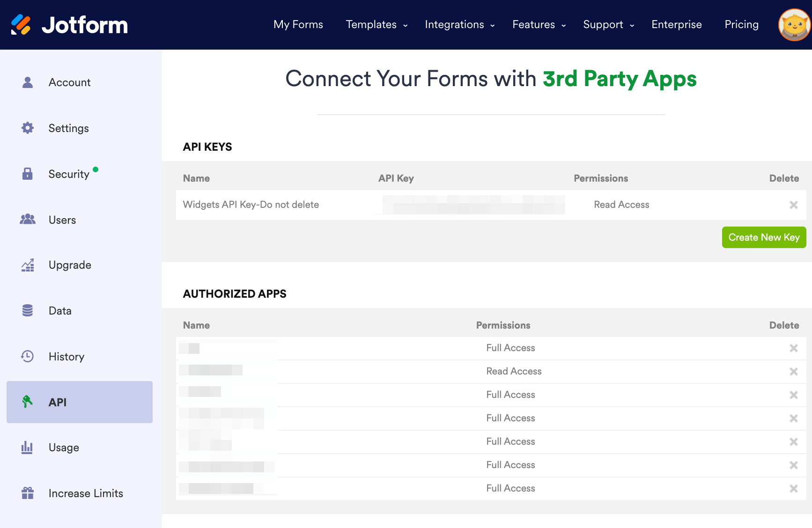Open the Users section

[x=80, y=220]
